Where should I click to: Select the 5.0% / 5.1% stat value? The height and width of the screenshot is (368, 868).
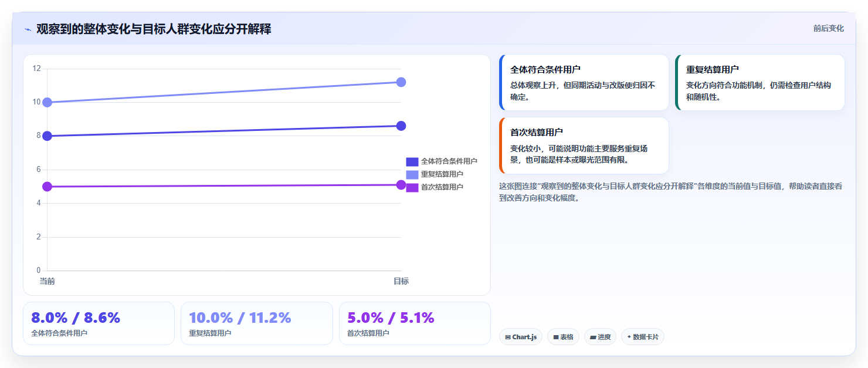[391, 318]
